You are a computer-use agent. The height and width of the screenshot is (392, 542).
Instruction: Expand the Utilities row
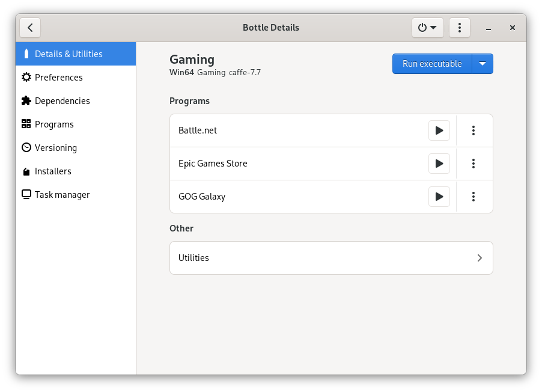click(x=331, y=258)
